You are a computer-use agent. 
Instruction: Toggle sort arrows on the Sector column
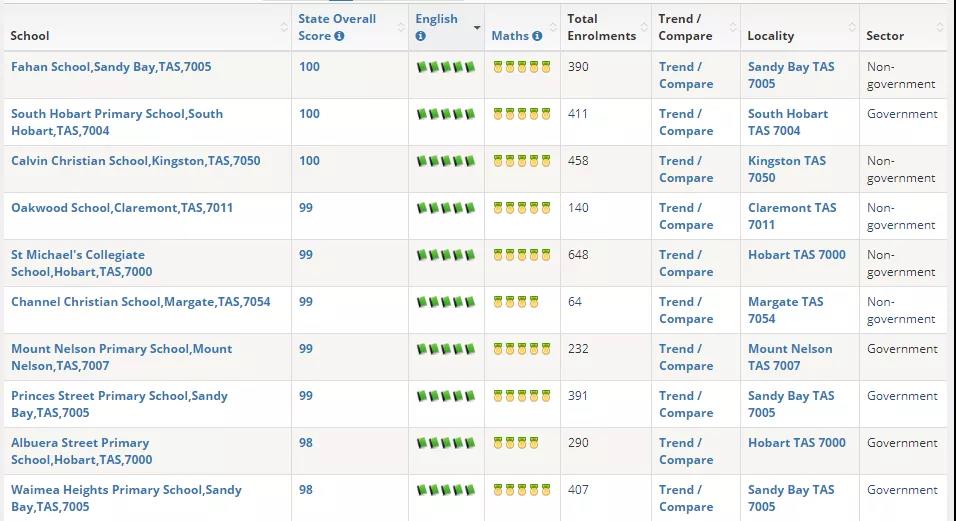point(940,27)
